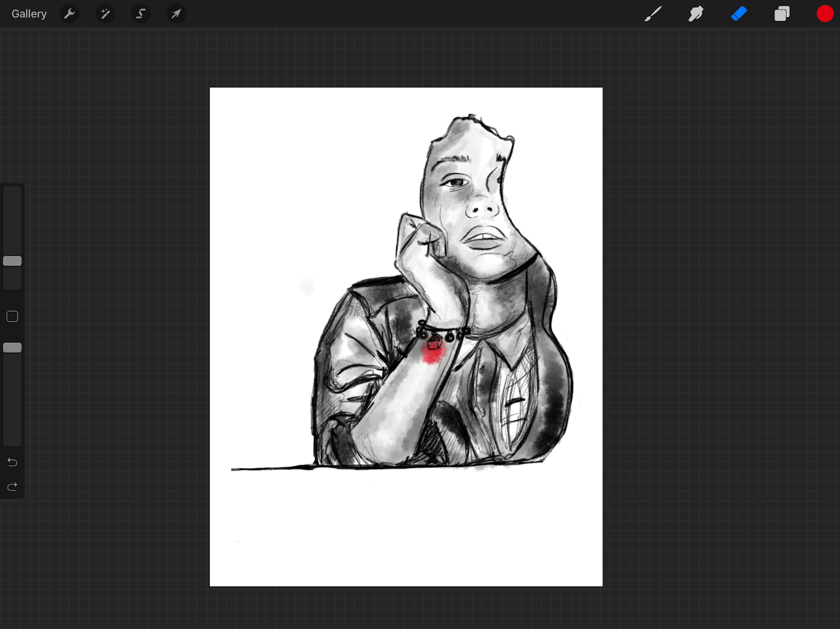Tap the square Modify button in sidebar
This screenshot has height=629, width=840.
pyautogui.click(x=12, y=316)
